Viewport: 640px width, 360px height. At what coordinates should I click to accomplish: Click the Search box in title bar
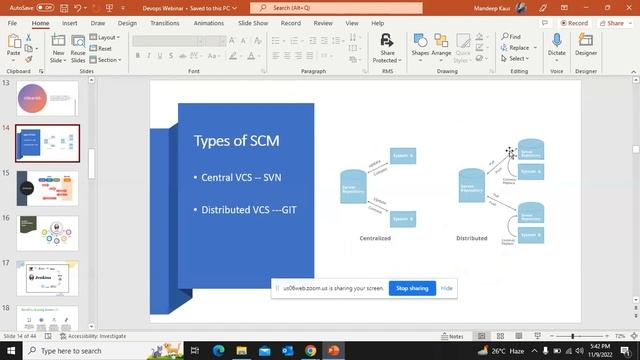(336, 8)
